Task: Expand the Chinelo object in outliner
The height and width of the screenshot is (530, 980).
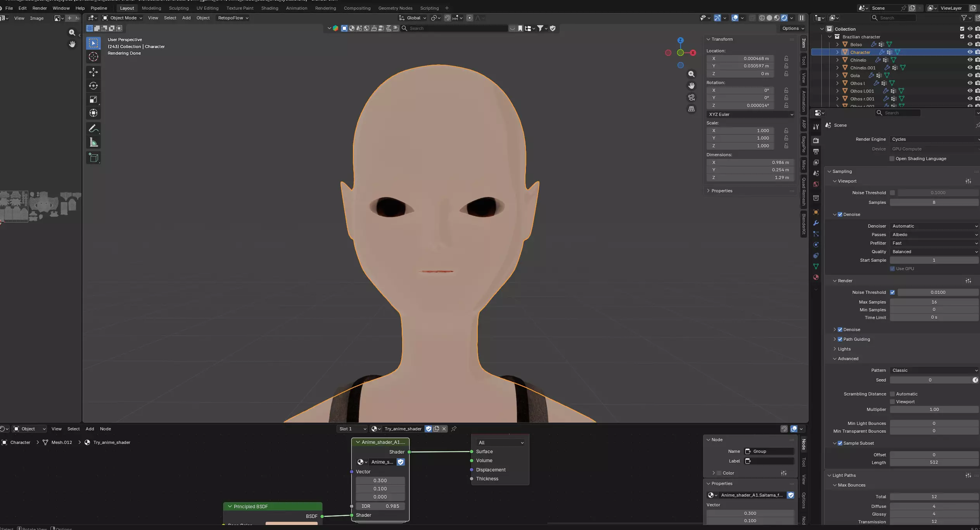Action: click(837, 60)
